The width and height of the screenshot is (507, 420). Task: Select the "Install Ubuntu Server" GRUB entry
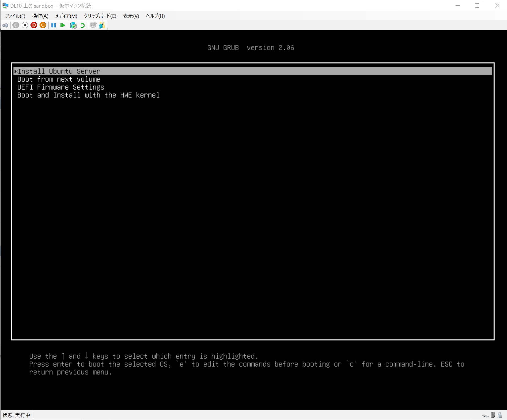[x=253, y=71]
